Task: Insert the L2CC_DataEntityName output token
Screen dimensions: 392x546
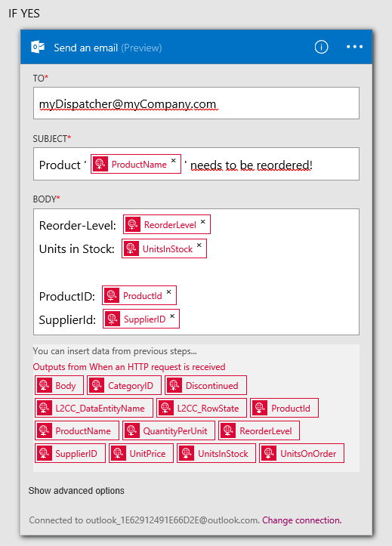Action: (x=94, y=408)
